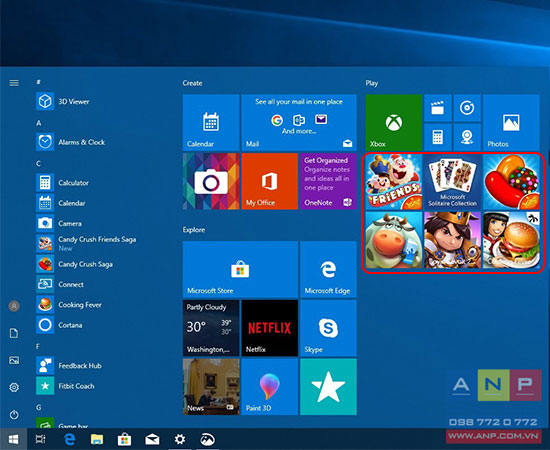Viewport: 550px width, 450px height.
Task: Open the OneNote Get Organized tile
Action: [328, 181]
